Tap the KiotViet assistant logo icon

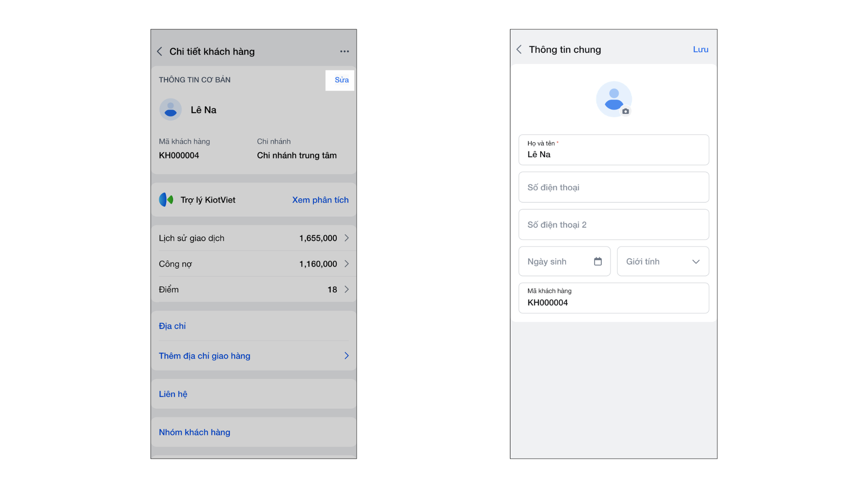[166, 200]
